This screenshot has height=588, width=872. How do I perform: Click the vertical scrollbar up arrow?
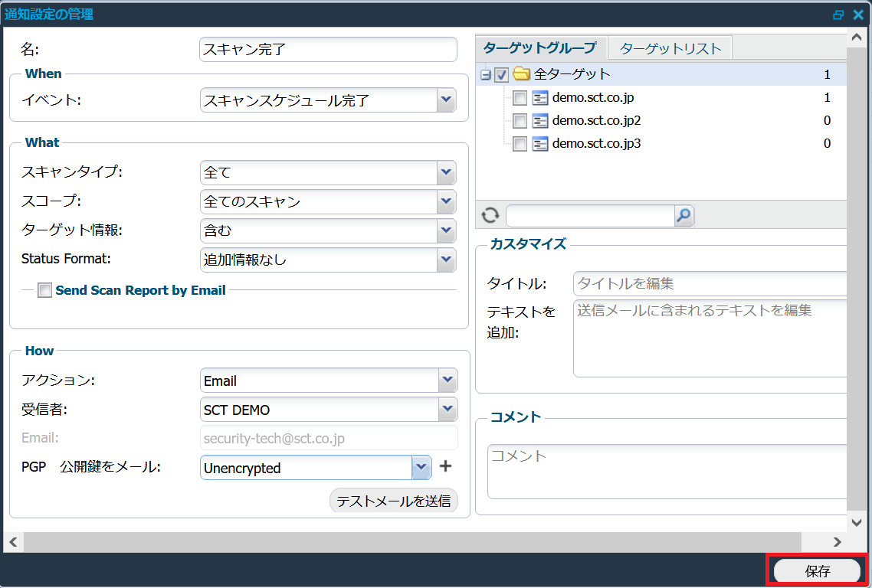[x=857, y=38]
